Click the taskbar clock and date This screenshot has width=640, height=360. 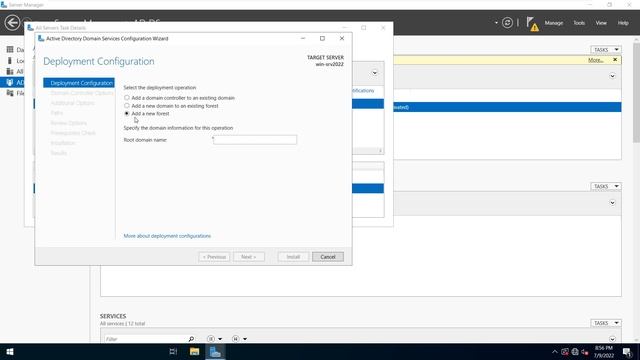[604, 352]
